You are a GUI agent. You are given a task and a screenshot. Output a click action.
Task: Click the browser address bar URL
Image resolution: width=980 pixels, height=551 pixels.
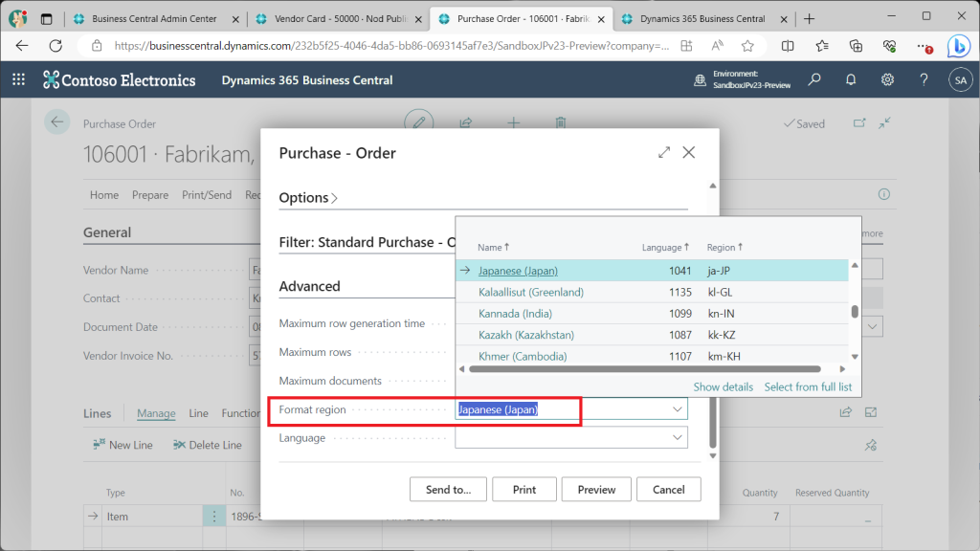[391, 46]
